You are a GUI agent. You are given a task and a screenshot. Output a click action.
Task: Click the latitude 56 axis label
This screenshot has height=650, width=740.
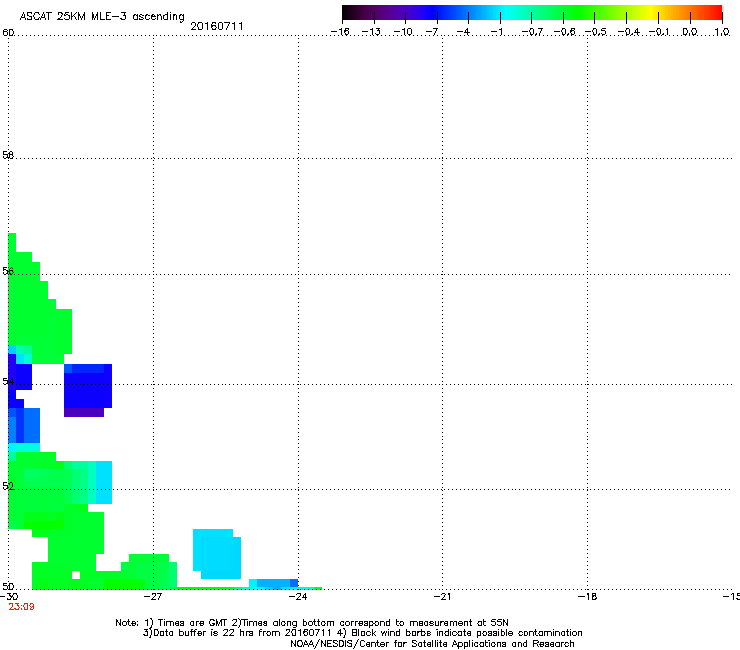8,271
